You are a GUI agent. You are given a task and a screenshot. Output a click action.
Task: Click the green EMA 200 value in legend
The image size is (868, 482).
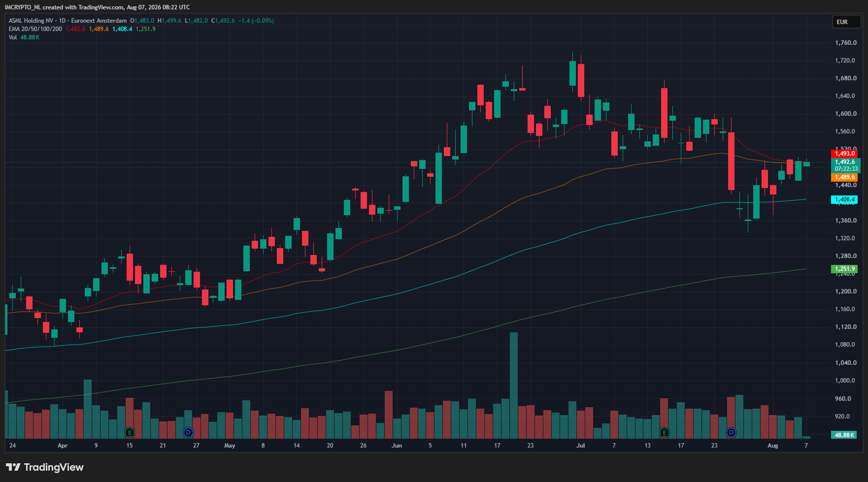click(x=145, y=29)
